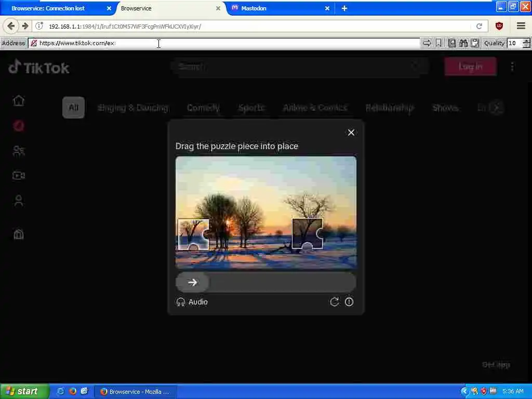Expand categories with the right chevron
Viewport: 532px width, 399px height.
click(x=496, y=108)
